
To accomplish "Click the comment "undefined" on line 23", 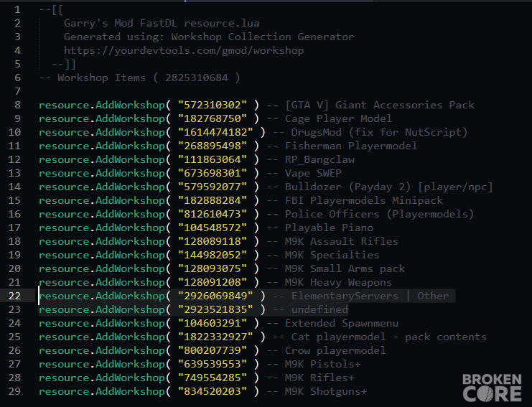I will point(319,309).
